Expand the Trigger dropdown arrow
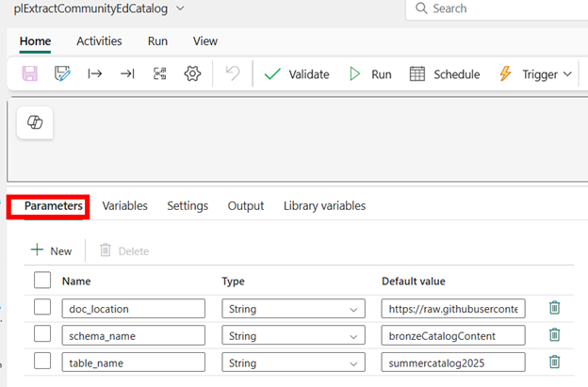Screen dimensions: 588x387 (567, 74)
